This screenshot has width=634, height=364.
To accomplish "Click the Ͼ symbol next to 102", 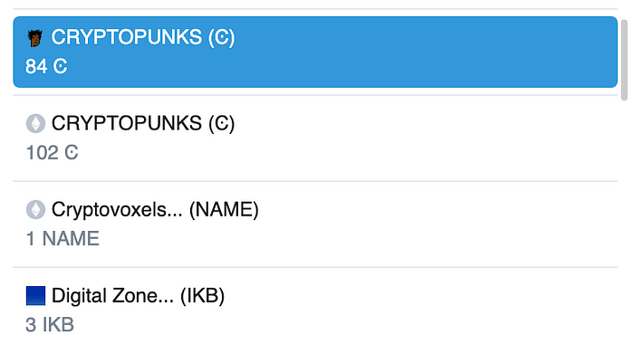I will coord(72,153).
